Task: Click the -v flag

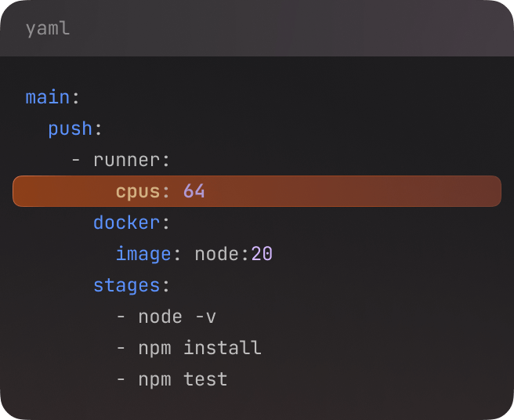Action: [206, 317]
